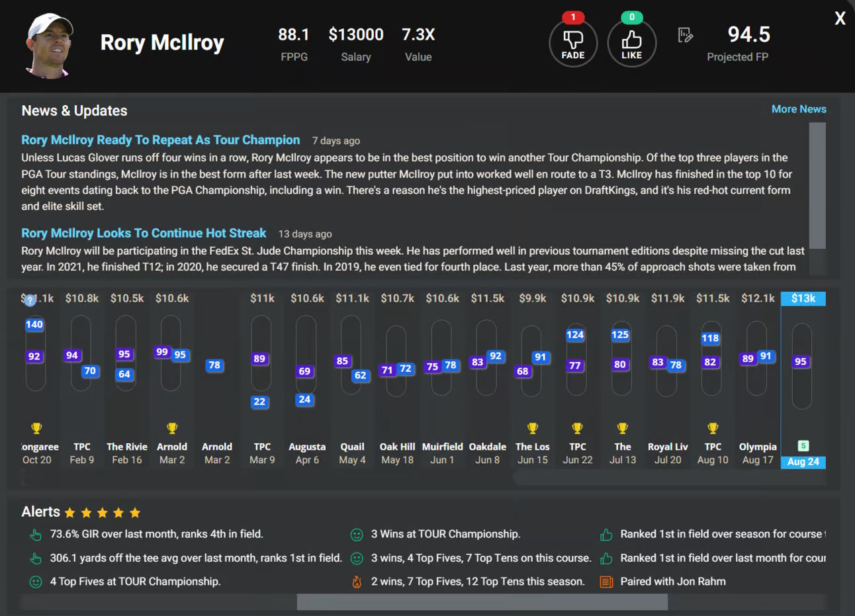Open the More News link
This screenshot has width=855, height=616.
coord(799,109)
